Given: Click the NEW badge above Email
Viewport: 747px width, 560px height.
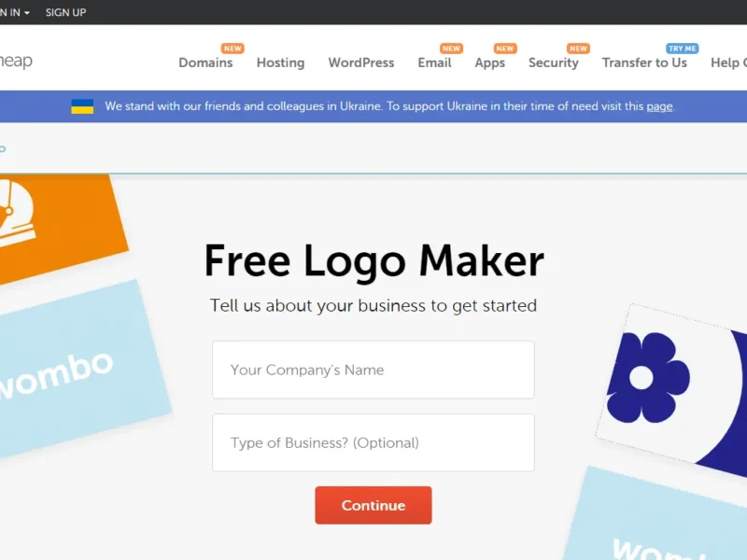Looking at the screenshot, I should tap(451, 49).
